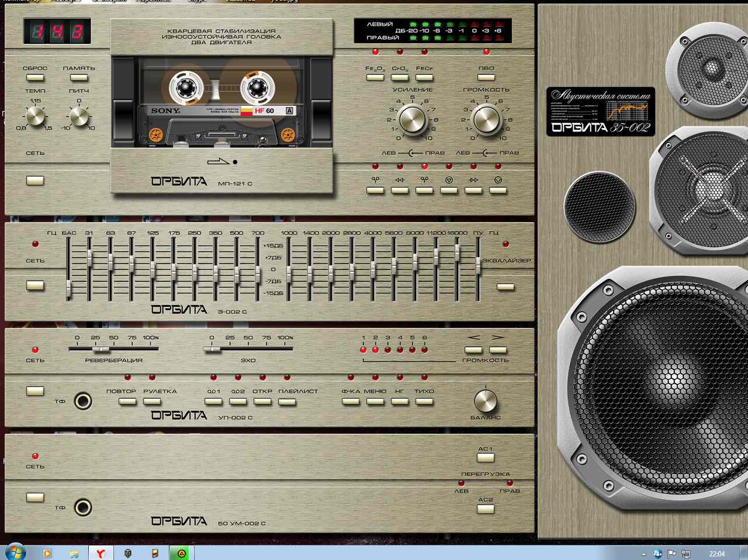Click the 16000 Hz equalizer fader handle
The image size is (748, 560).
click(458, 253)
